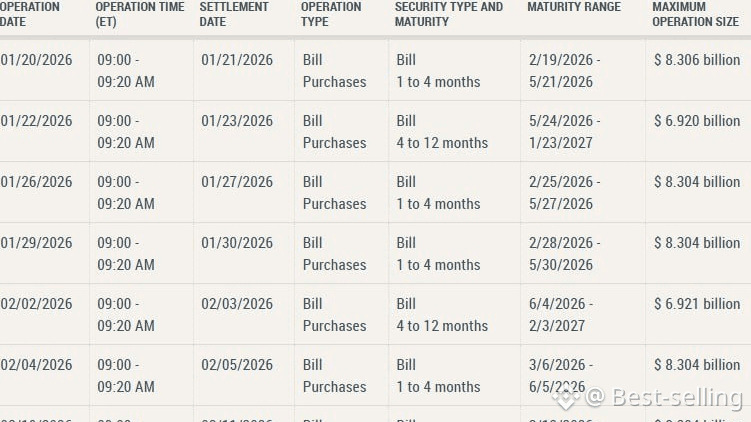Select the Operation Type column header
The height and width of the screenshot is (422, 751).
(x=331, y=14)
